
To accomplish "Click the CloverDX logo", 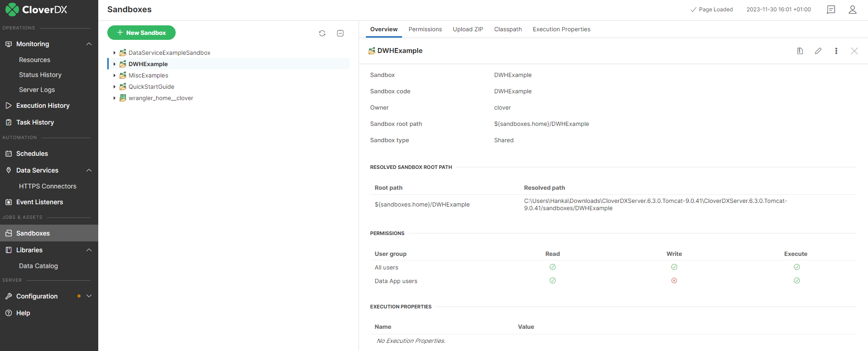I will (36, 10).
